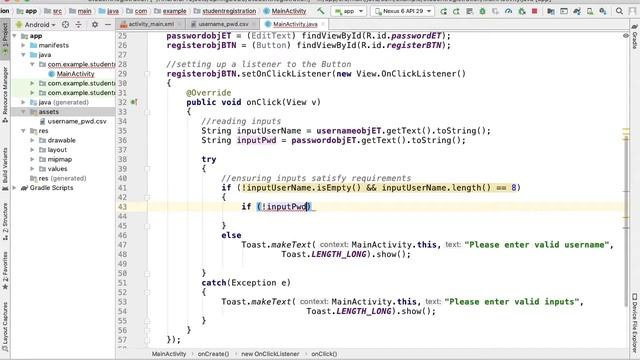Expand the drawable folder arrow
Viewport: 640px width, 360px height.
33,140
